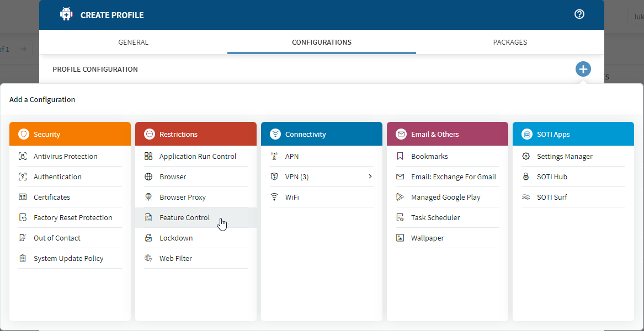The height and width of the screenshot is (331, 644).
Task: Click the Application Run Control icon
Action: pyautogui.click(x=148, y=157)
